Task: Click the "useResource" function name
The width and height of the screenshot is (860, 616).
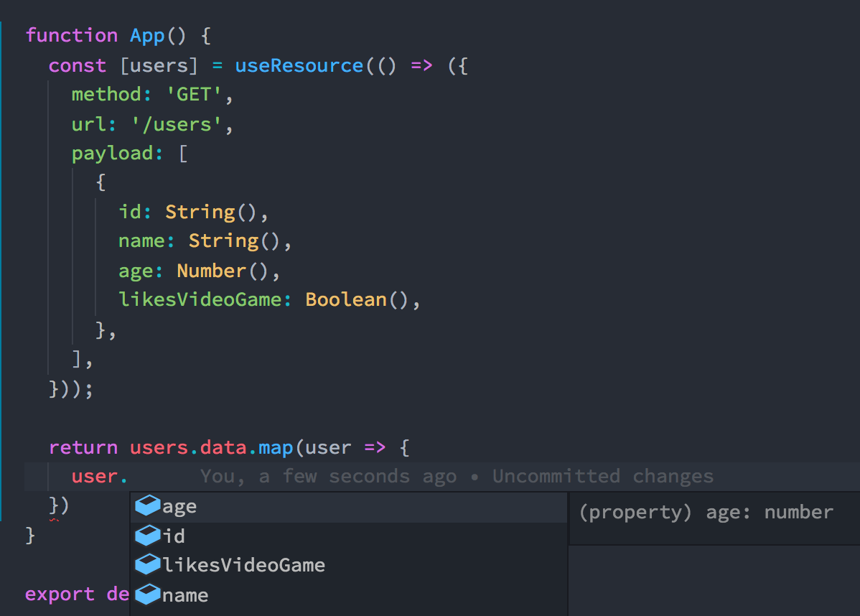Action: pyautogui.click(x=299, y=65)
